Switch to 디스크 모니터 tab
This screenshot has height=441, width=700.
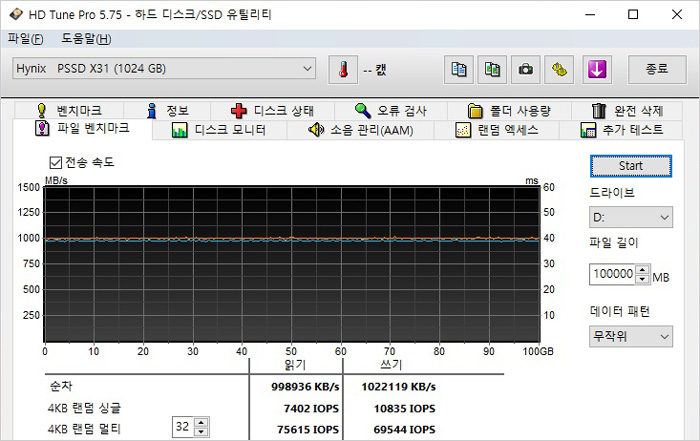(219, 130)
